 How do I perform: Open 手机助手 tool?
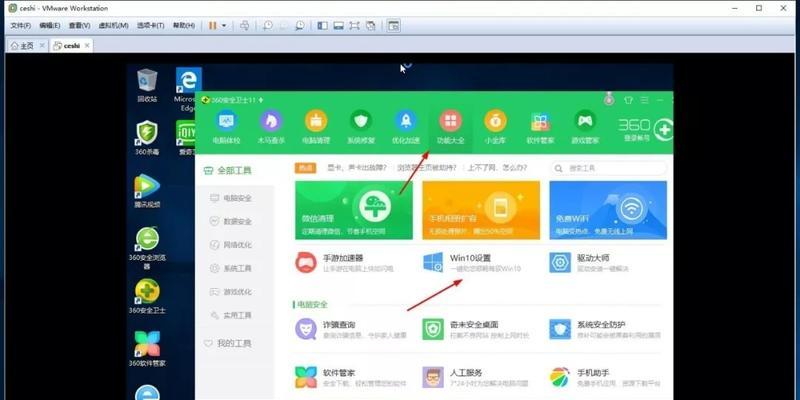(x=605, y=377)
